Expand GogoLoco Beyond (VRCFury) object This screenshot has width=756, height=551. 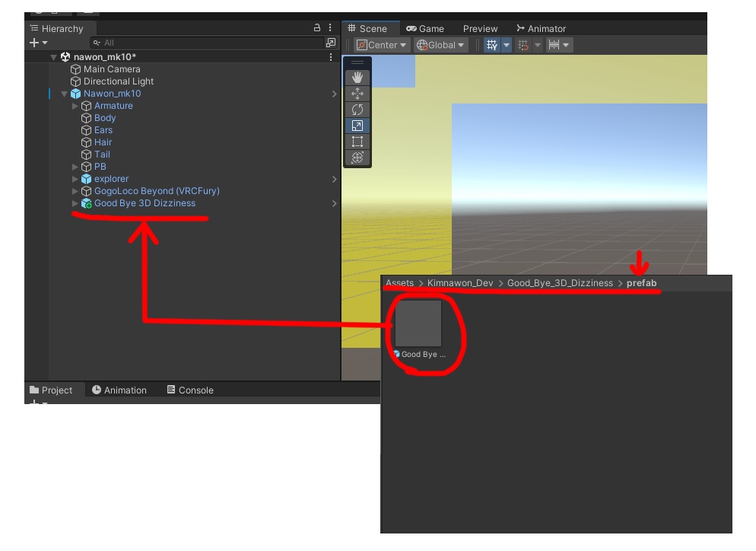[75, 191]
